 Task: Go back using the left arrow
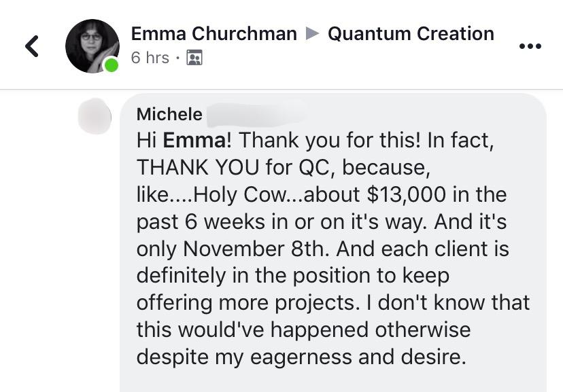31,46
